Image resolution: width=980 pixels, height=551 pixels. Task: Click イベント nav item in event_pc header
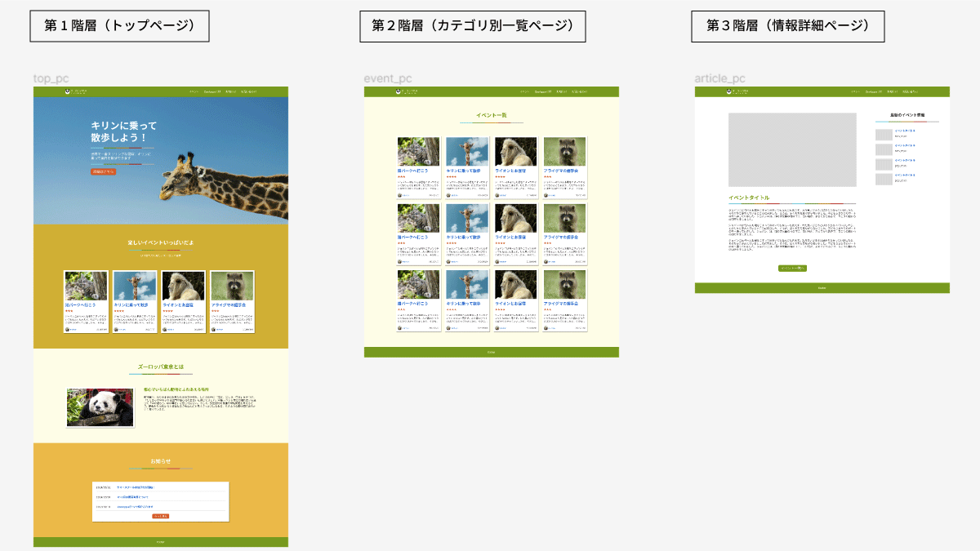pos(524,91)
